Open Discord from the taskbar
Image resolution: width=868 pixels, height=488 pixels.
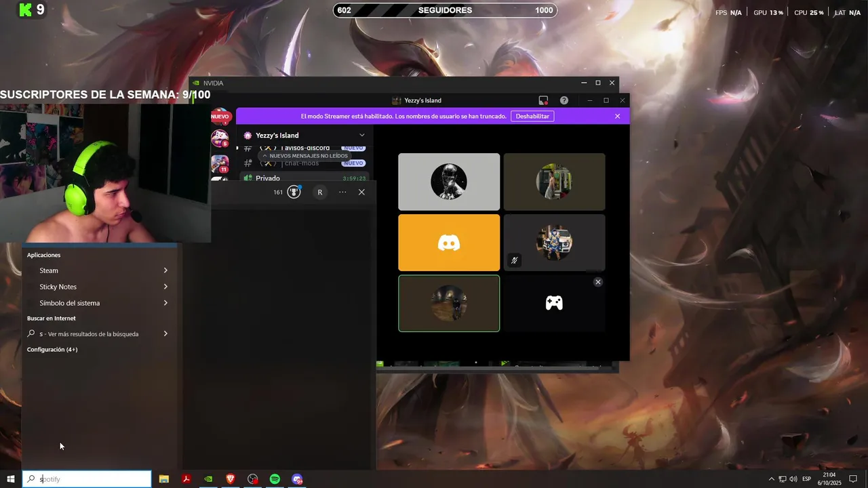pos(297,479)
